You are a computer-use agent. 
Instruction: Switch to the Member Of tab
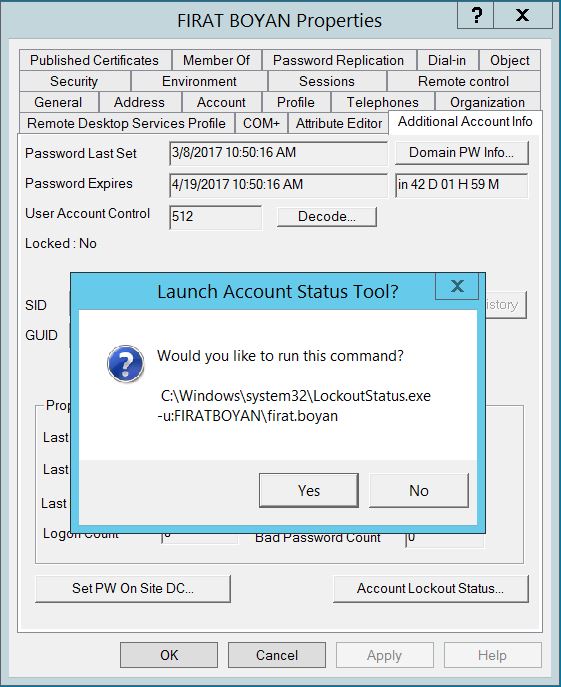(217, 60)
